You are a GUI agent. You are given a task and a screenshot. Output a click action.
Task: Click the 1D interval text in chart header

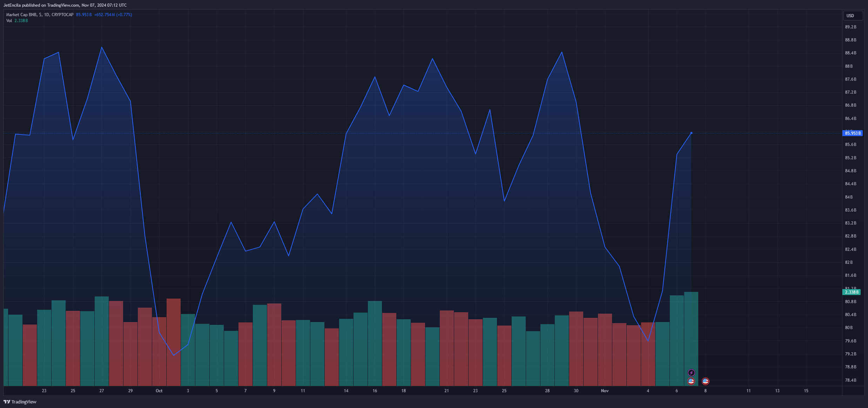47,15
